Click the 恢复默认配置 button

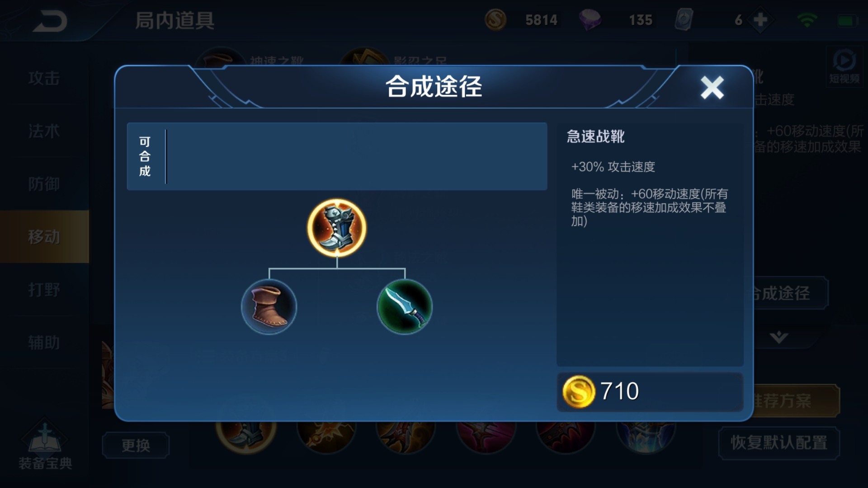(779, 443)
